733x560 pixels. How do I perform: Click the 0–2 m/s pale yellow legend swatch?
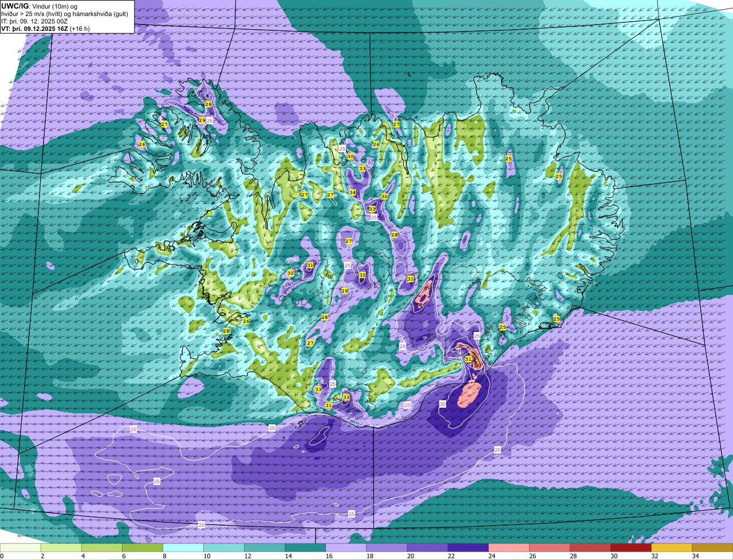21,548
